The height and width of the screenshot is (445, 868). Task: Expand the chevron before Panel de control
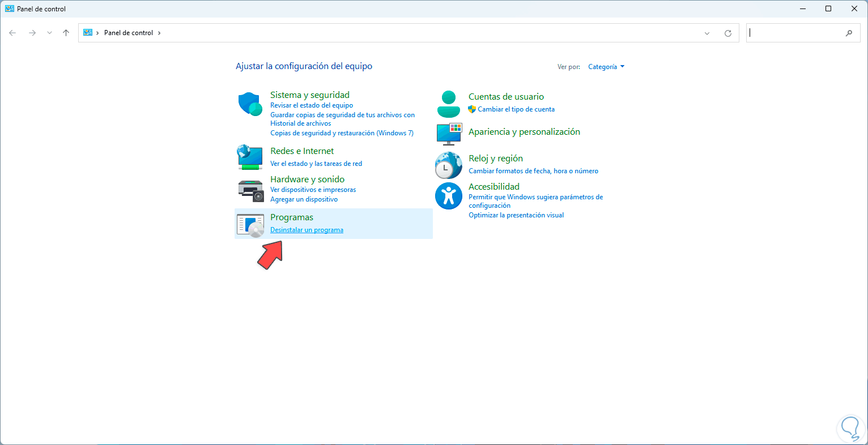click(x=97, y=33)
